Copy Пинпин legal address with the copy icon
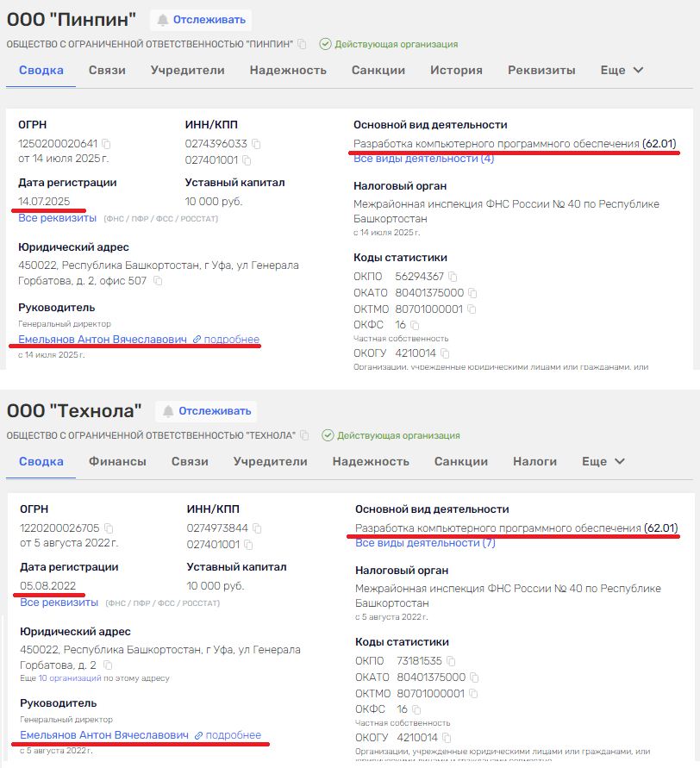 pyautogui.click(x=158, y=281)
